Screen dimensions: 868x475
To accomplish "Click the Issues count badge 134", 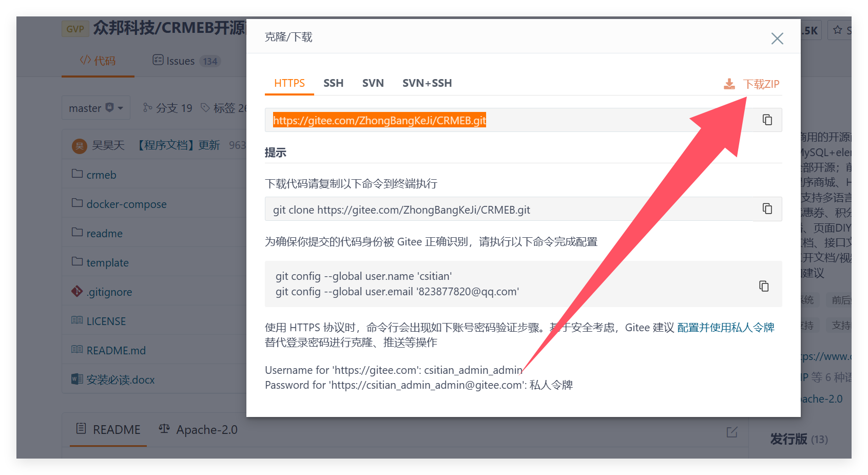I will (x=210, y=62).
